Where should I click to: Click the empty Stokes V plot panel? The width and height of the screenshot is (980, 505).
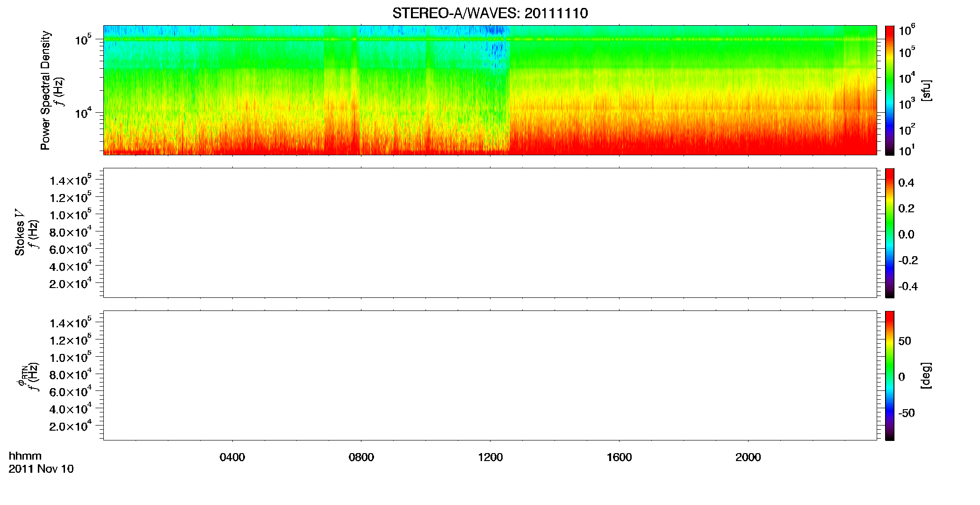(x=490, y=233)
